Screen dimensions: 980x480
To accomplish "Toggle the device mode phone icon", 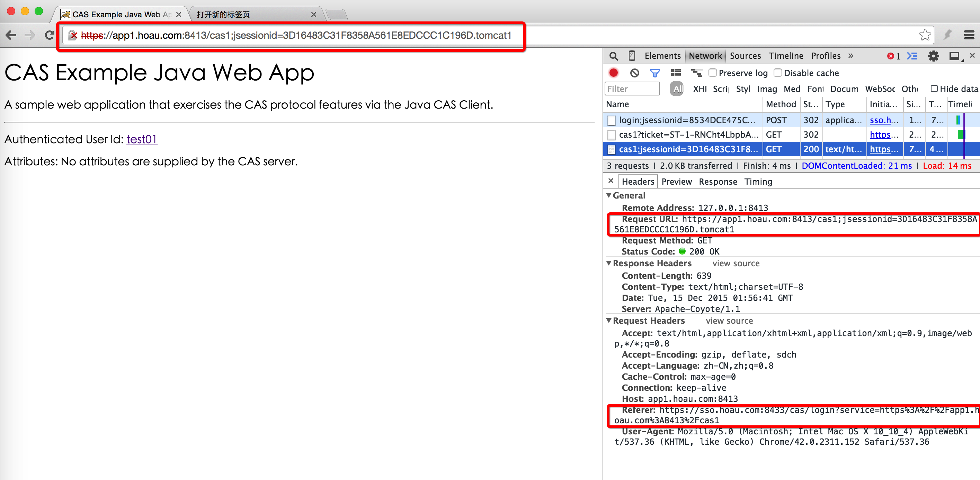I will [x=632, y=56].
